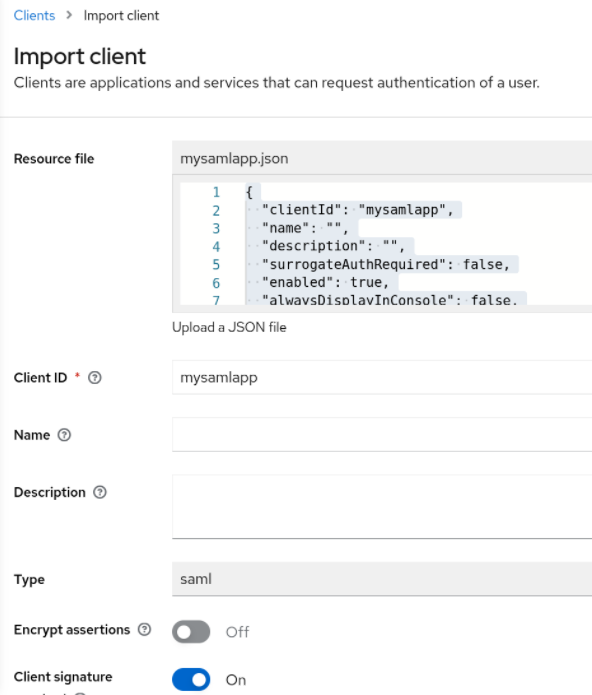This screenshot has height=695, width=592.
Task: Click the breadcrumb chevron separator icon
Action: coord(69,15)
